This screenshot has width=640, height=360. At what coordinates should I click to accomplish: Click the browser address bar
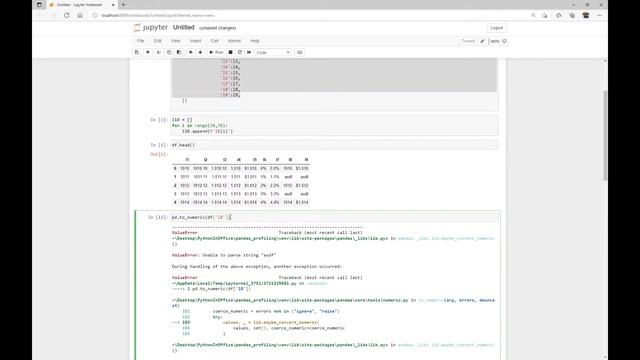310,15
